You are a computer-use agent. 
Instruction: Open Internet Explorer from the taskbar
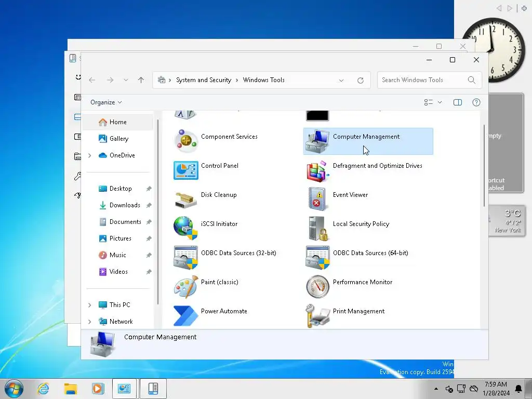(x=43, y=389)
